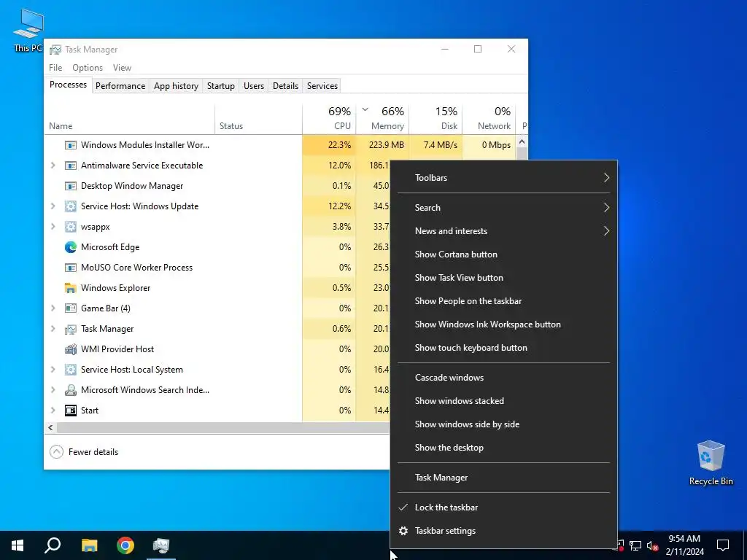Open the Options menu
Image resolution: width=747 pixels, height=560 pixels.
[88, 68]
